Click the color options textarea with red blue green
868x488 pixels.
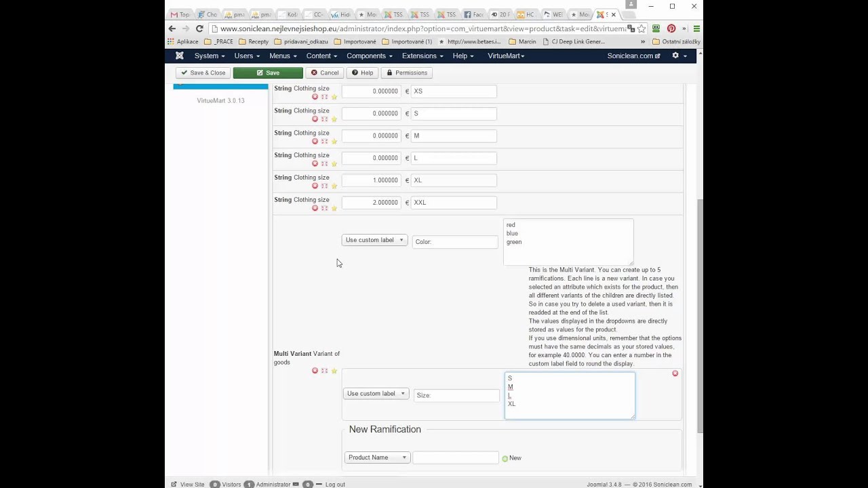(568, 242)
